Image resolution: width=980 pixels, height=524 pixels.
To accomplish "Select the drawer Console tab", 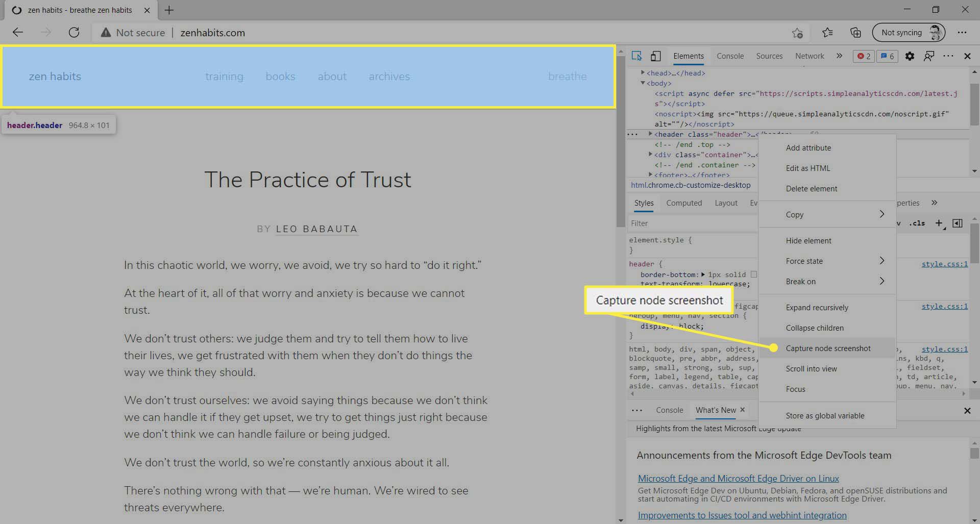I will point(669,410).
